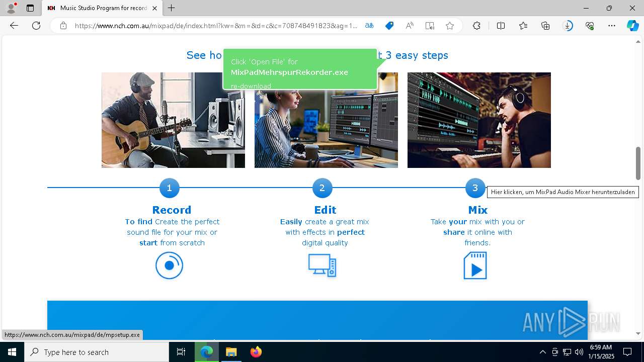
Task: Add this page to favorites
Action: pos(450,26)
